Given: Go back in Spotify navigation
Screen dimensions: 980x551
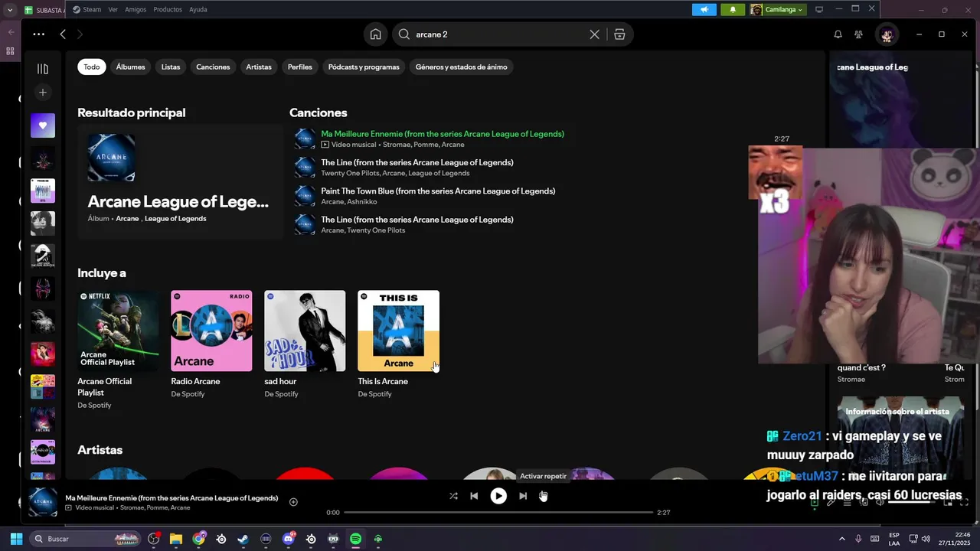Looking at the screenshot, I should click(x=63, y=34).
